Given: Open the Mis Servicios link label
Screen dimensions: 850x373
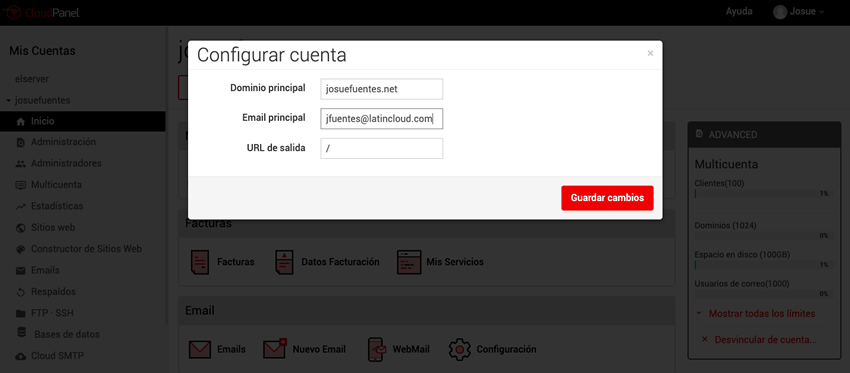Looking at the screenshot, I should pos(455,262).
